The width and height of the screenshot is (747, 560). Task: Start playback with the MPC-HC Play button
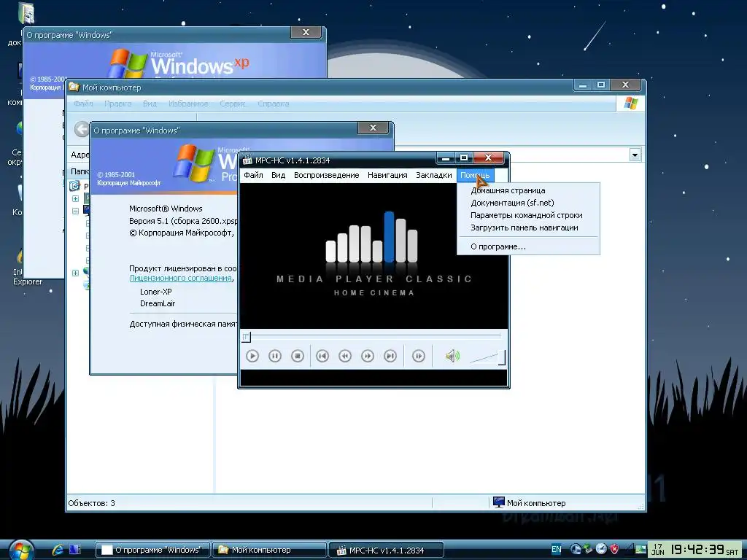(x=252, y=356)
